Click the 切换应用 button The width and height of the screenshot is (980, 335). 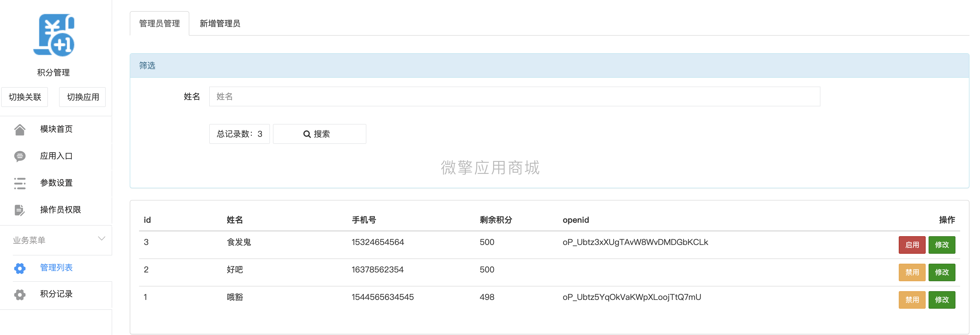(83, 97)
